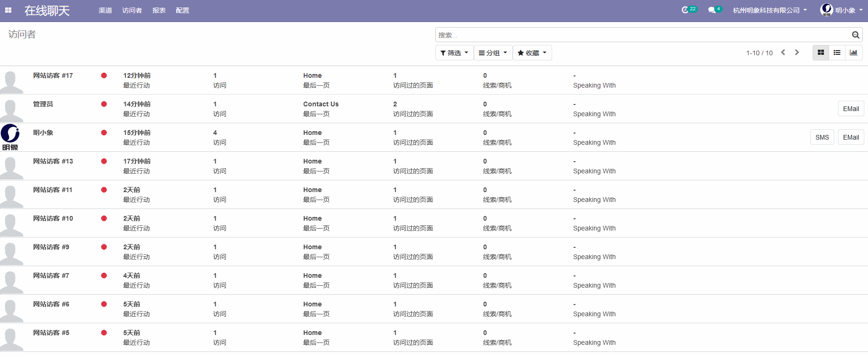Image resolution: width=868 pixels, height=357 pixels.
Task: Open conversations icon with badge 4
Action: point(715,10)
